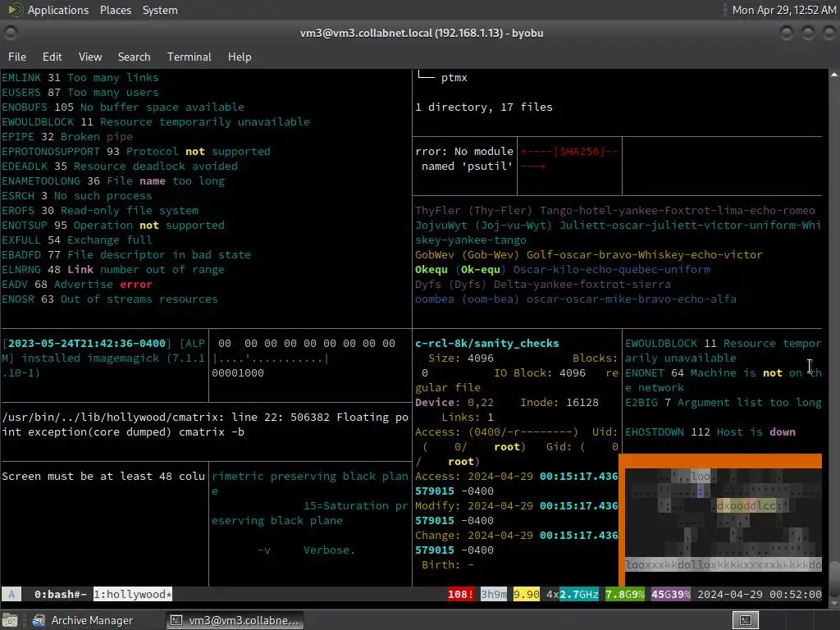Click the 'EMLINK 31 Too many links' line
The height and width of the screenshot is (630, 840).
pos(80,78)
